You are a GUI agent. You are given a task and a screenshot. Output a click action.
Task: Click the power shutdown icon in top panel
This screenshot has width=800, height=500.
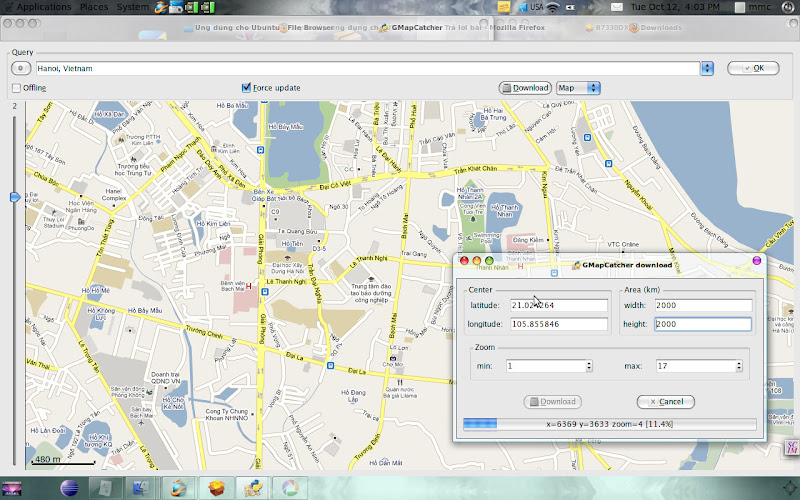tap(788, 7)
